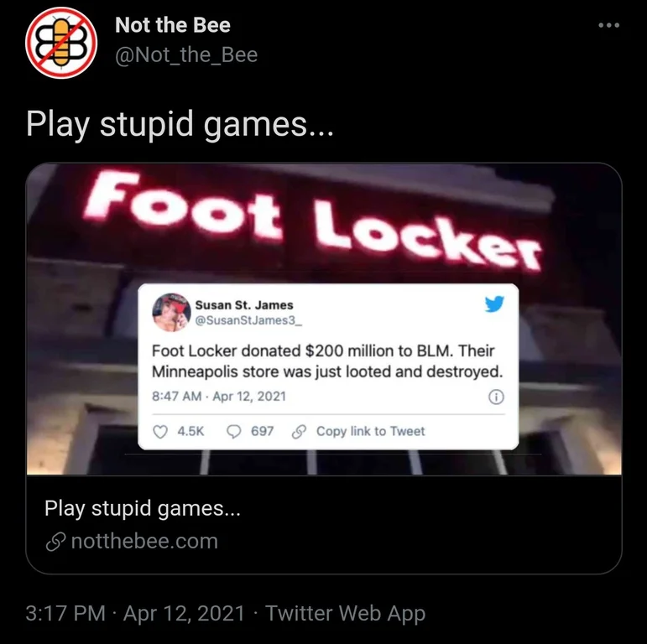Open the three-dot more options menu
The image size is (647, 644).
tap(608, 25)
